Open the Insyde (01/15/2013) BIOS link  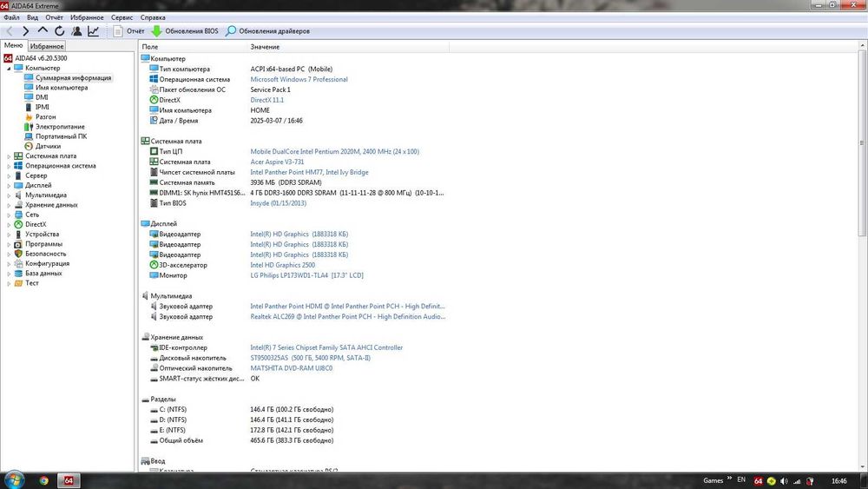278,203
